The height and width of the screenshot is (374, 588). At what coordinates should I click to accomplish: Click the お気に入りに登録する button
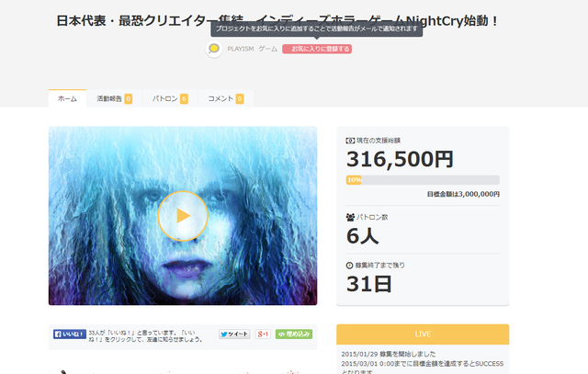click(x=317, y=49)
